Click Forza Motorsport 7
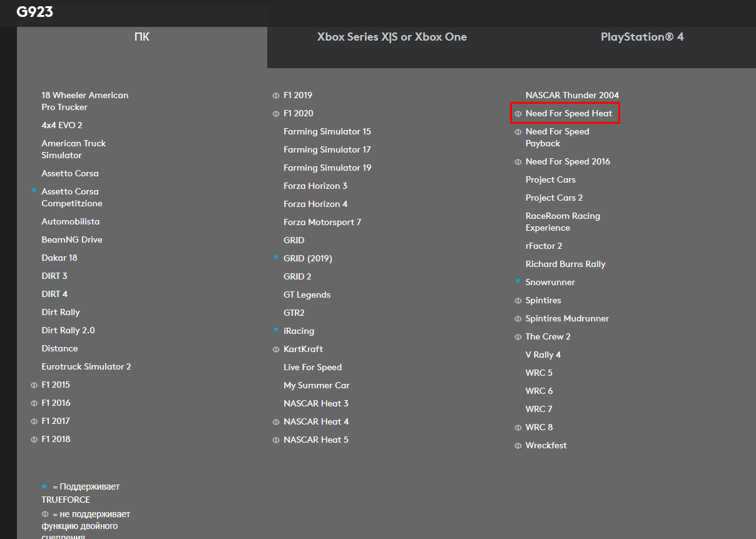The image size is (756, 539). pos(322,222)
